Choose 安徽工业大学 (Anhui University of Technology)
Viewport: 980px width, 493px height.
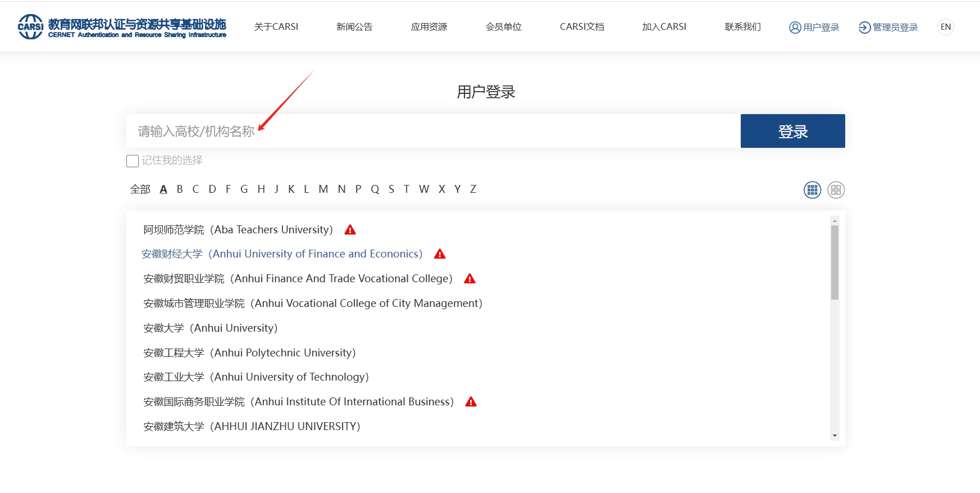(x=256, y=377)
